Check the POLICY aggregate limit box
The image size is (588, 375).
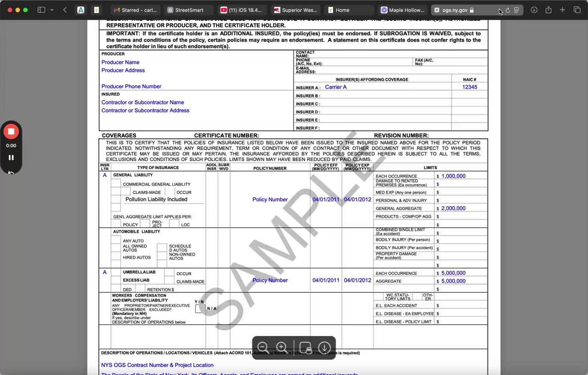[116, 224]
